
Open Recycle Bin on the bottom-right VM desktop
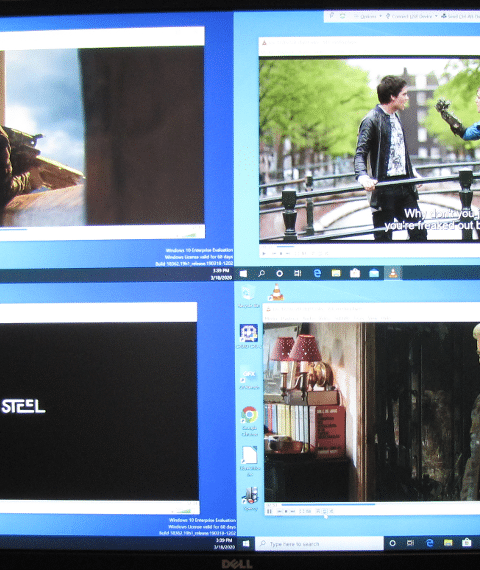249,296
